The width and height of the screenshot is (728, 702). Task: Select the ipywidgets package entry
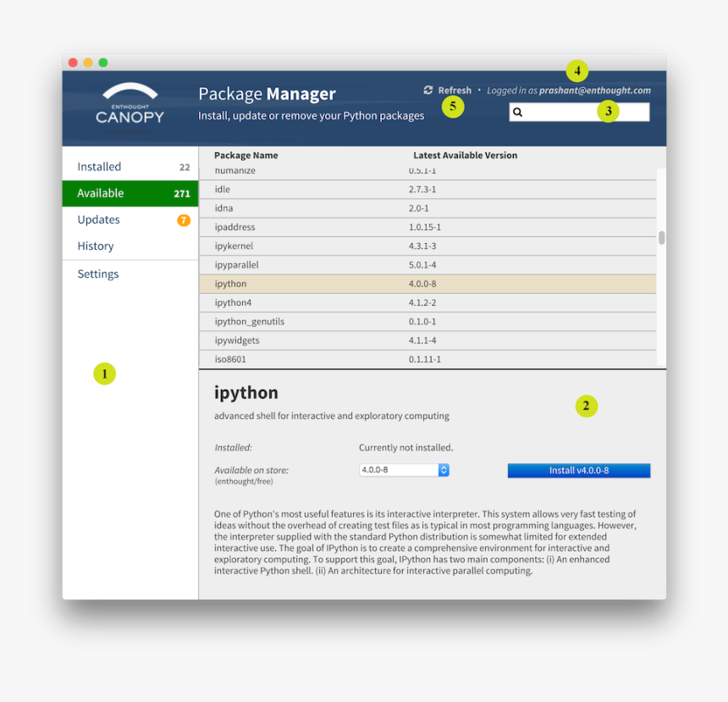339,340
